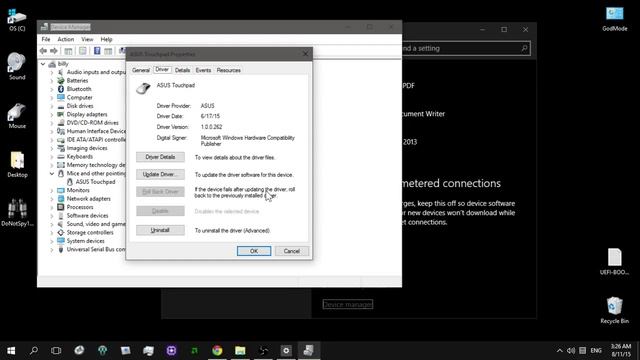Select Computer in device tree
Image resolution: width=640 pixels, height=360 pixels.
[x=79, y=98]
